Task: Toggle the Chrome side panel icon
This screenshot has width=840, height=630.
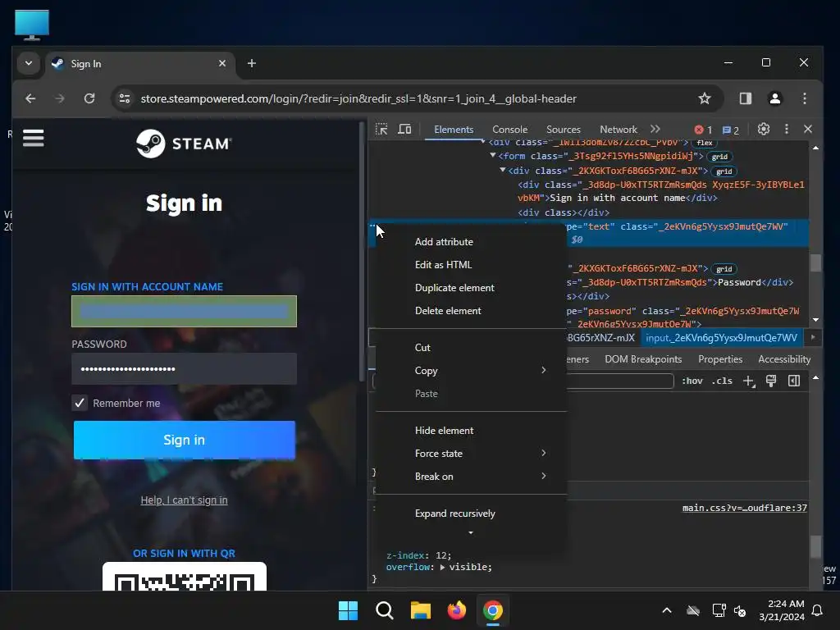Action: pyautogui.click(x=745, y=98)
